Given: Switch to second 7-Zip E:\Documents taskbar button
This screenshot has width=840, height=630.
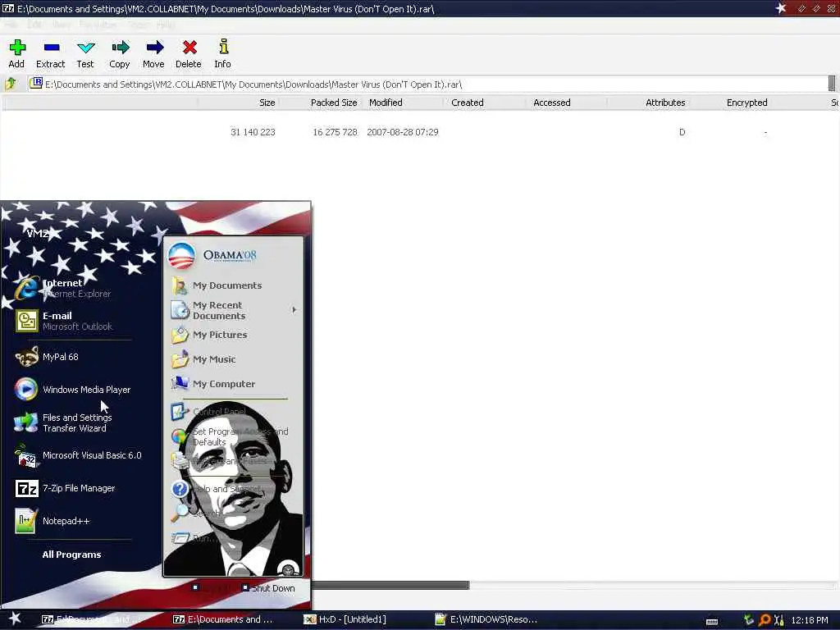Looking at the screenshot, I should click(x=222, y=619).
